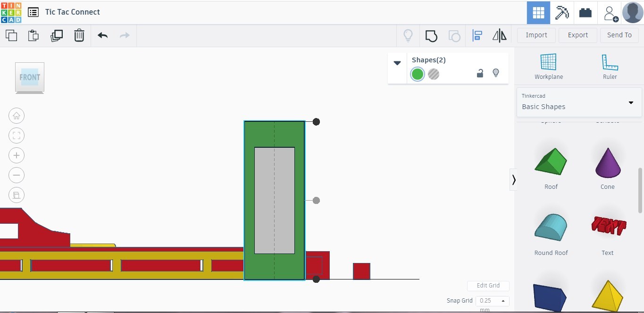Viewport: 644px width, 313px height.
Task: Switch to the 3D design grid view
Action: point(538,13)
